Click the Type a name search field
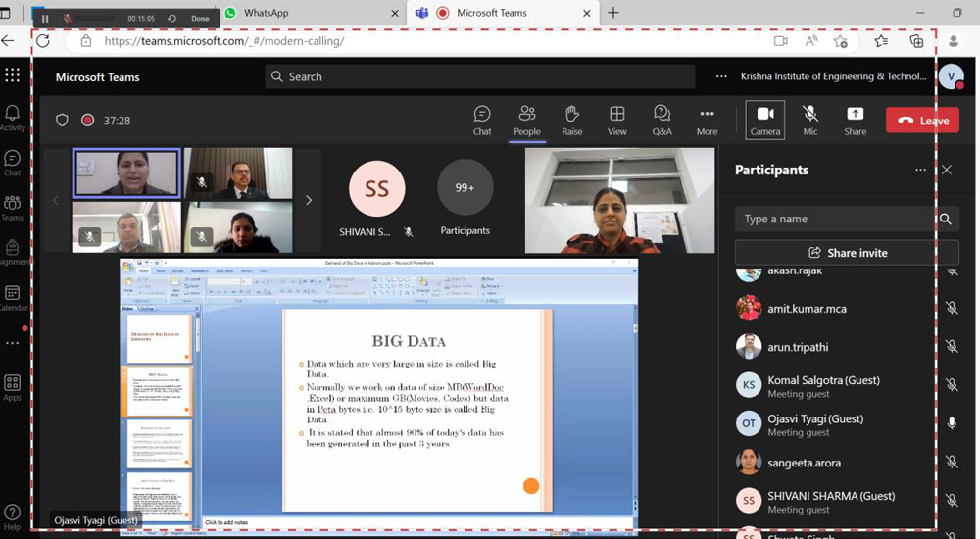The height and width of the screenshot is (539, 980). click(x=835, y=219)
